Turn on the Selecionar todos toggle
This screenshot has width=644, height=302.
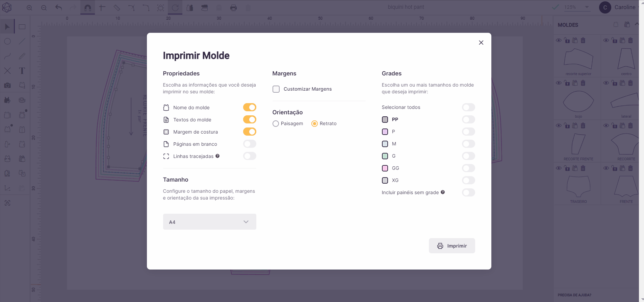[468, 107]
